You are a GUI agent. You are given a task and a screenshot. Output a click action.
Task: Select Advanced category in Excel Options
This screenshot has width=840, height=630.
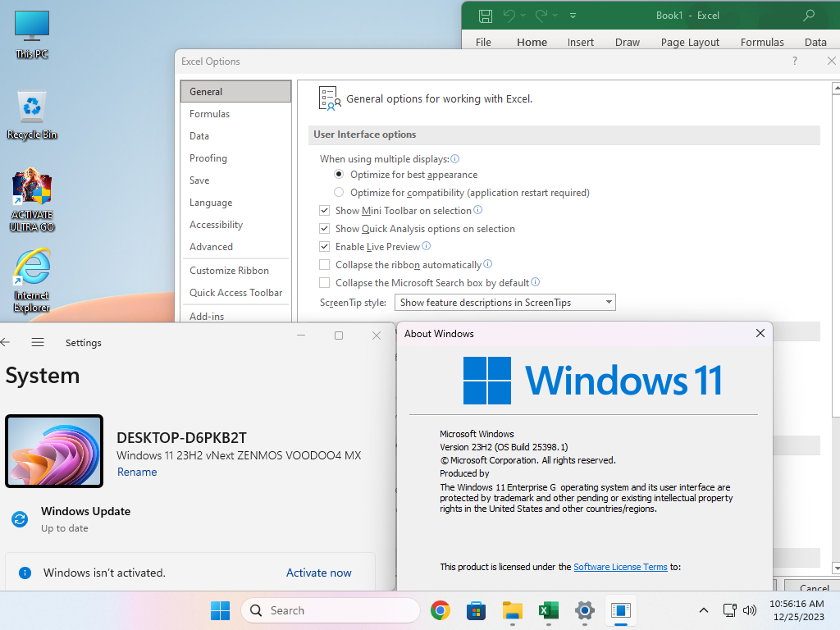click(235, 247)
